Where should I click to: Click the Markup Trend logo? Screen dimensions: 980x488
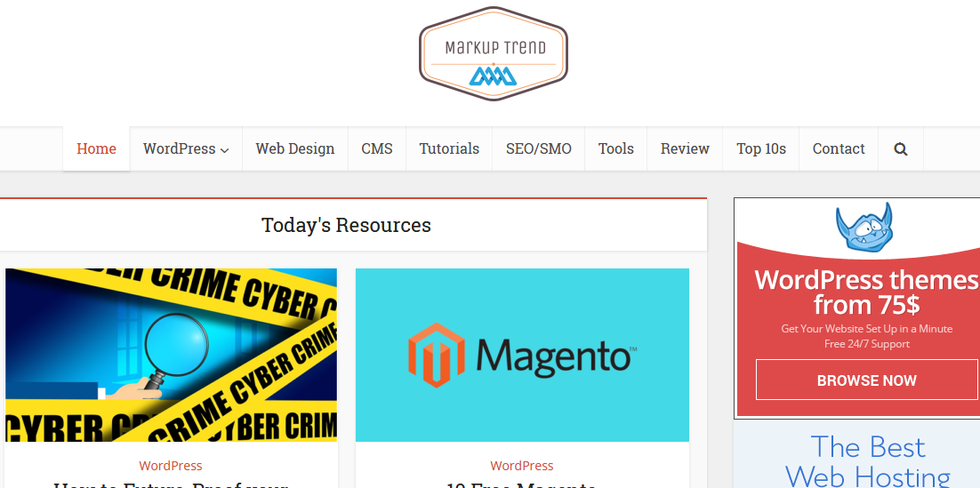[494, 53]
